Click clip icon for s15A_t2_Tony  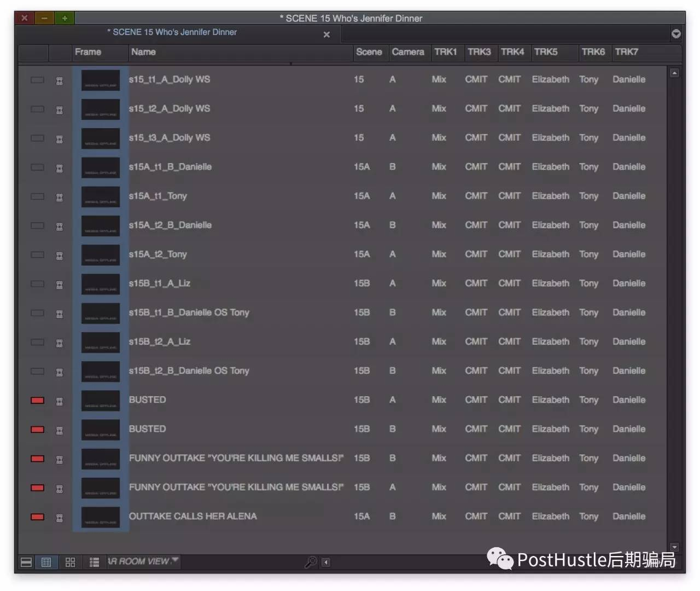click(60, 256)
